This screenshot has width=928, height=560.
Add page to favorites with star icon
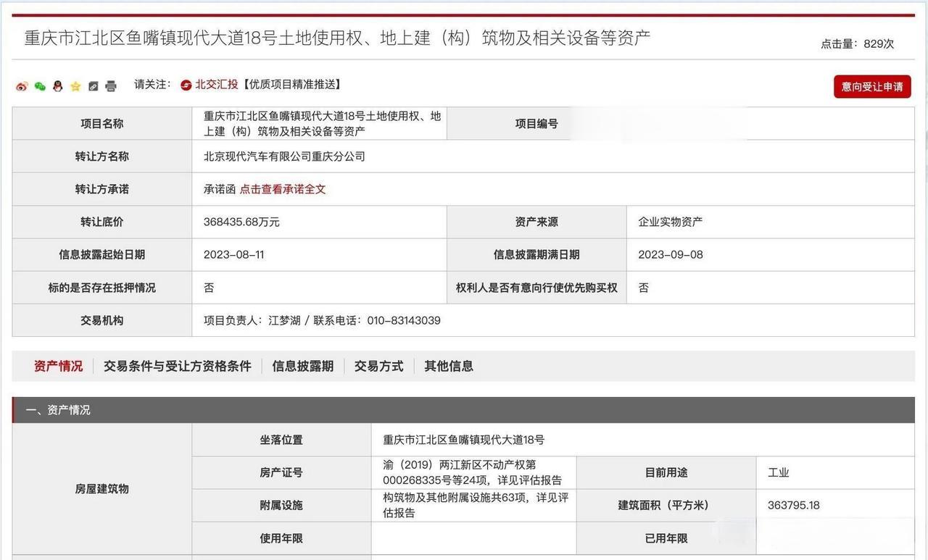coord(75,86)
